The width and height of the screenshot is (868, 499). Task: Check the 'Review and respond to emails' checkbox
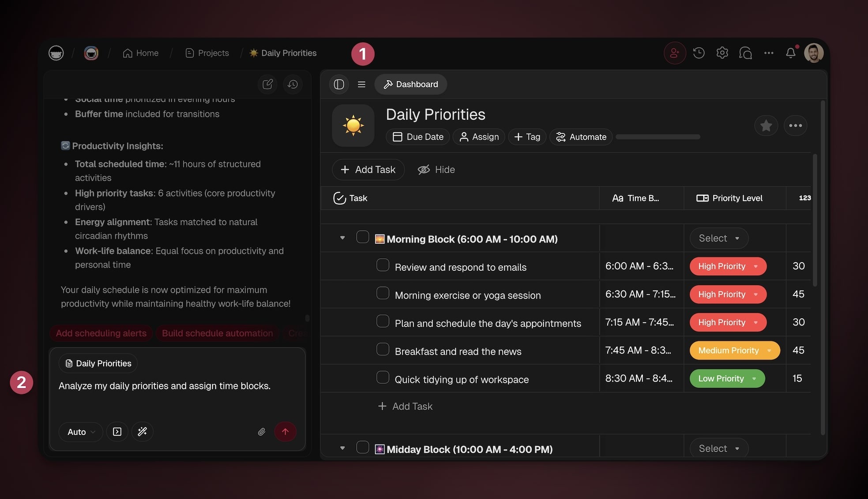(383, 265)
